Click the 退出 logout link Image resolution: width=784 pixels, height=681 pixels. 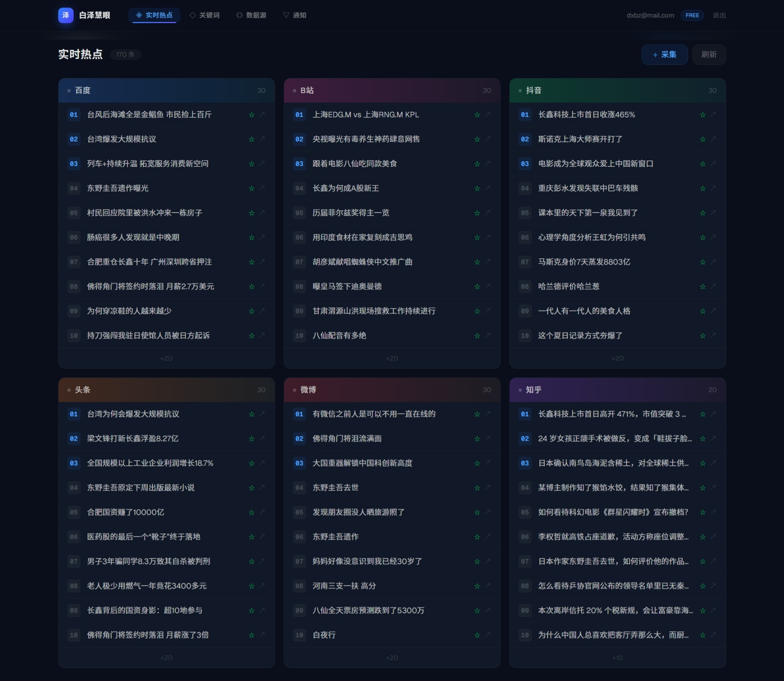click(719, 15)
